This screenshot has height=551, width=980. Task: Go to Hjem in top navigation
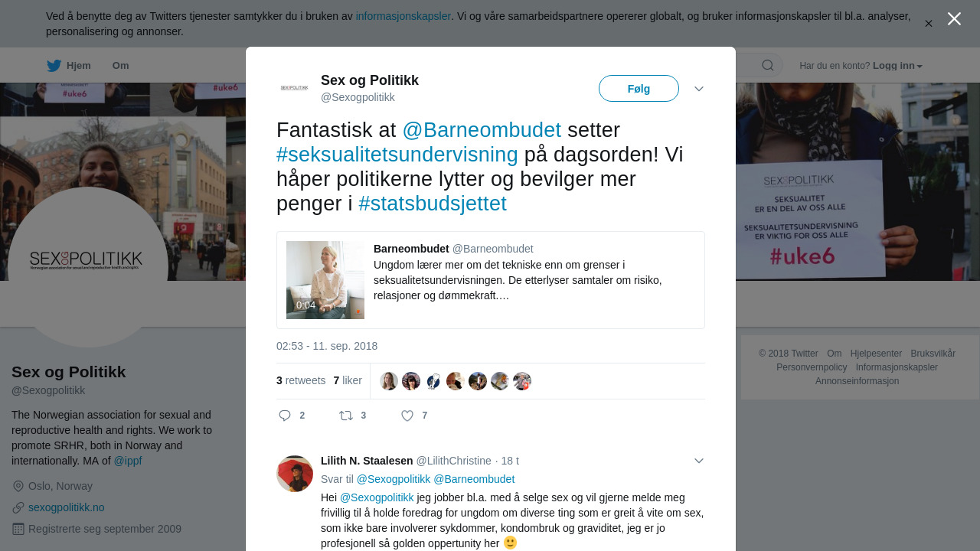click(x=79, y=66)
